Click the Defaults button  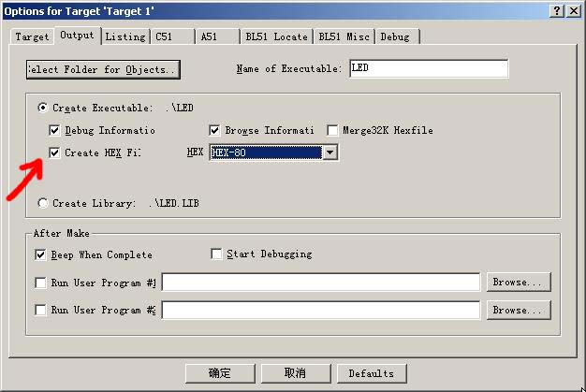371,373
